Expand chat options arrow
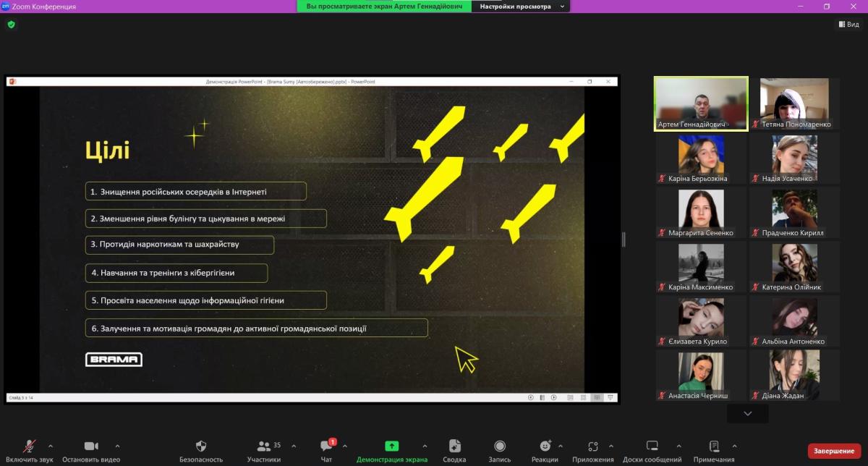The width and height of the screenshot is (868, 466). (344, 446)
